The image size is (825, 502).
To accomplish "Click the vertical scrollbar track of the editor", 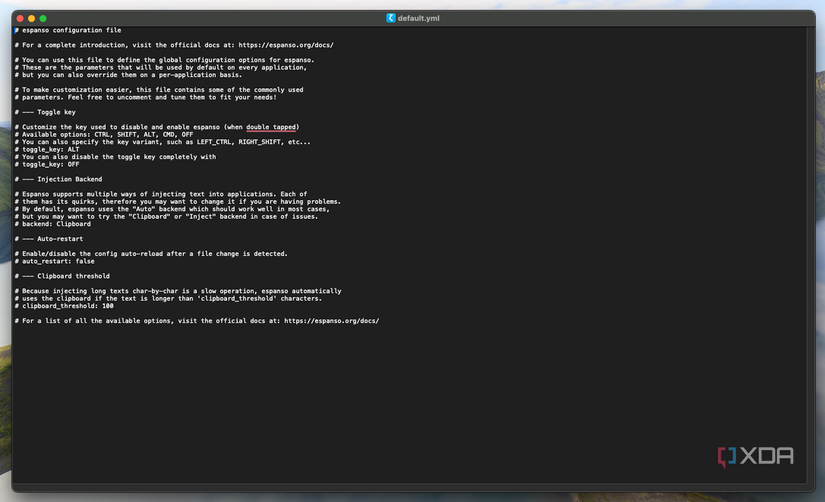I will [x=810, y=255].
